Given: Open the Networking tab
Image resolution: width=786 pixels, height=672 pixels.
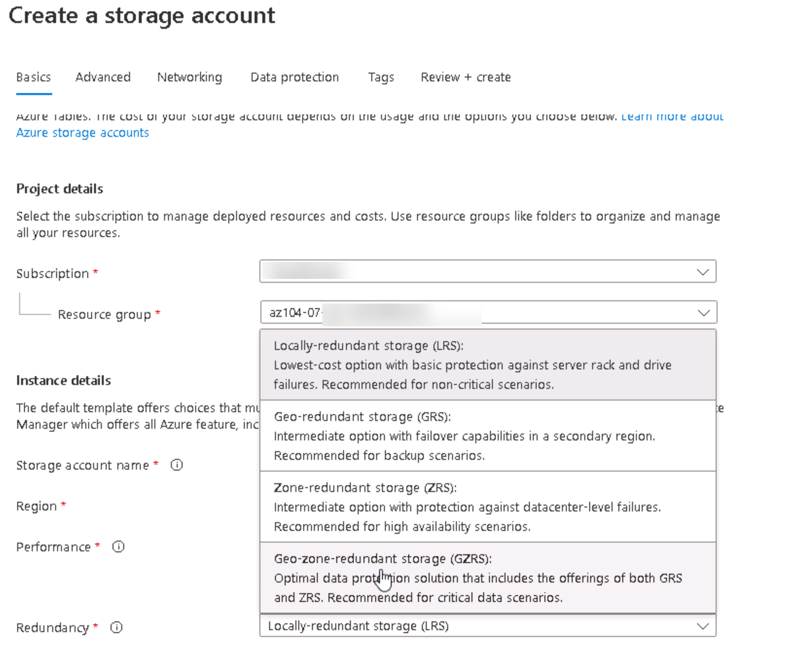Looking at the screenshot, I should 189,77.
